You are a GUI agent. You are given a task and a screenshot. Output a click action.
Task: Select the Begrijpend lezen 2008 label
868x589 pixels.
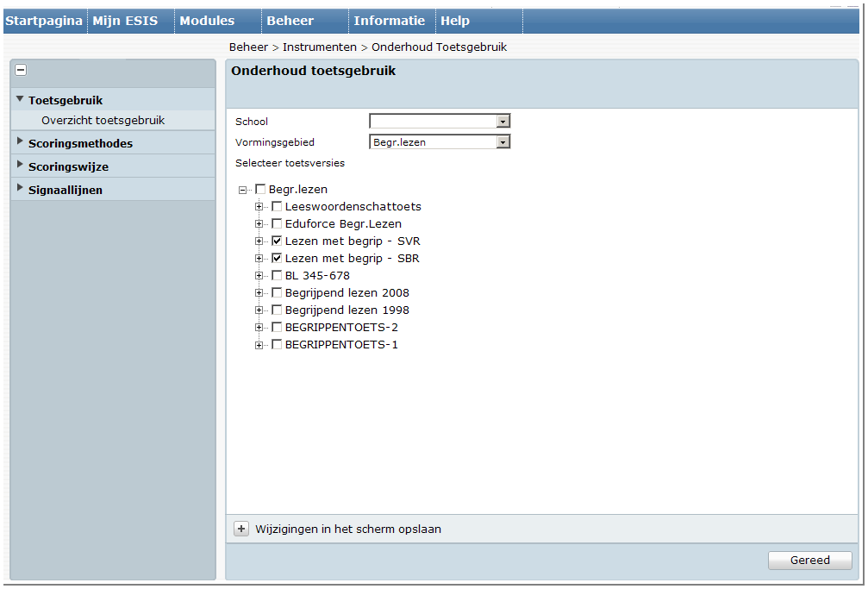[347, 292]
